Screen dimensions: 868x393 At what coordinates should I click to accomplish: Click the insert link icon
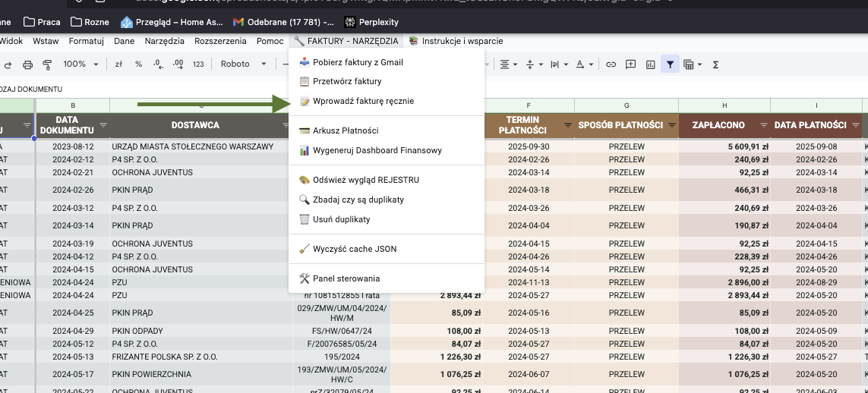pyautogui.click(x=611, y=64)
